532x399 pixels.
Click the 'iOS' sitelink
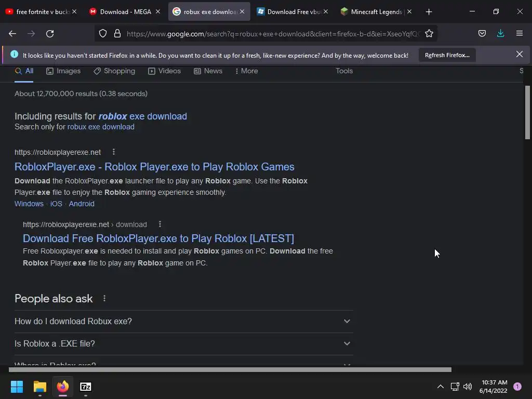pos(56,204)
